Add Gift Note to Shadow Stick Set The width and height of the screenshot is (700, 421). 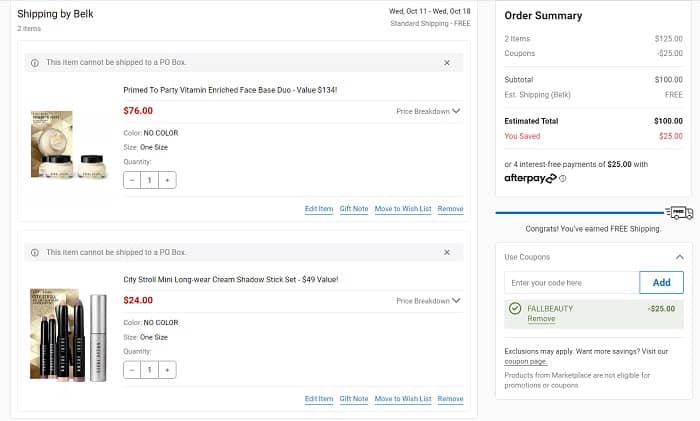tap(354, 399)
